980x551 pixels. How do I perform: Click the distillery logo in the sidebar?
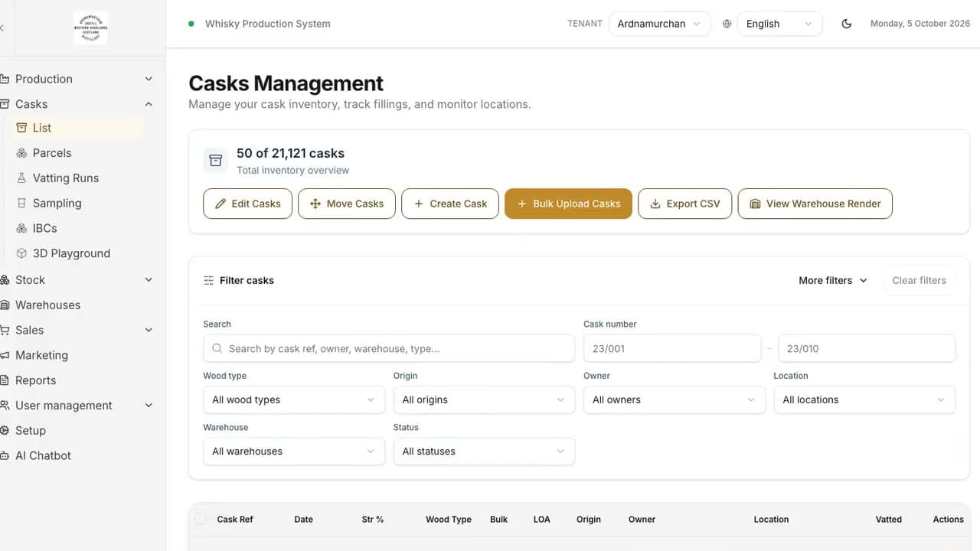pos(90,28)
